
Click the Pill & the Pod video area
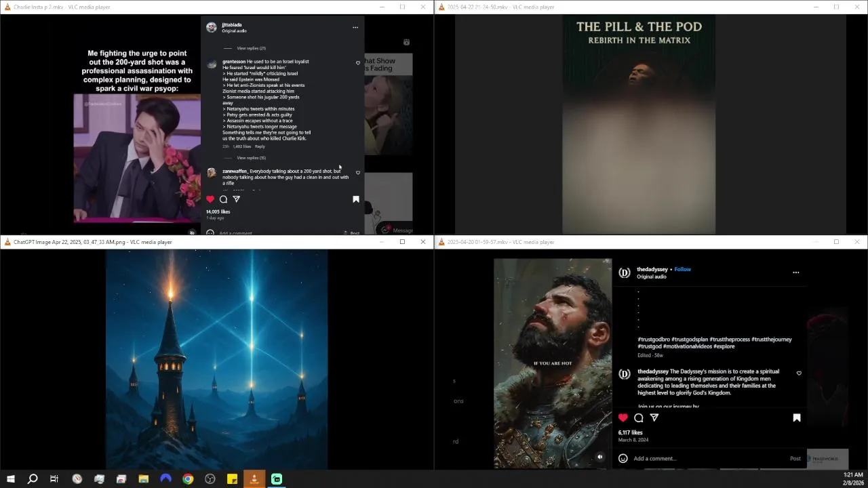639,124
